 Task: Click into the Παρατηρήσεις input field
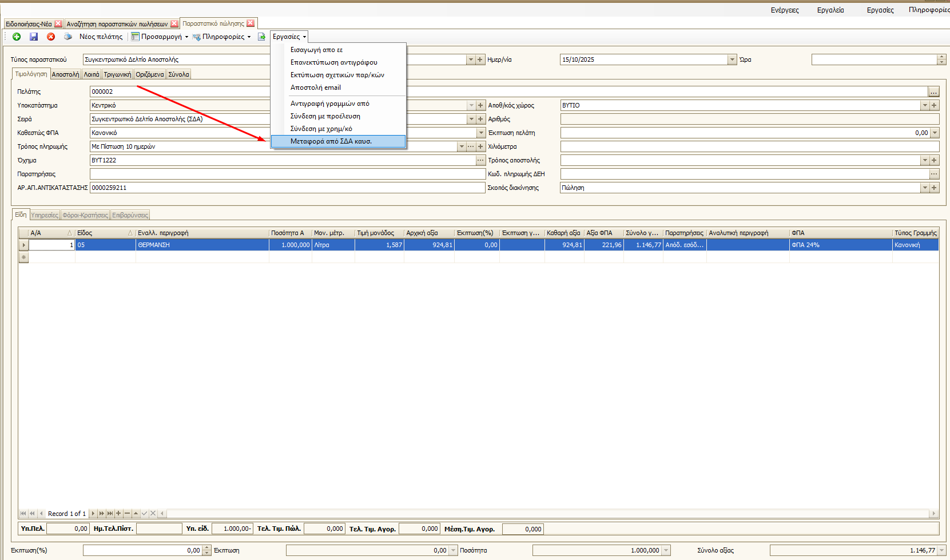286,174
